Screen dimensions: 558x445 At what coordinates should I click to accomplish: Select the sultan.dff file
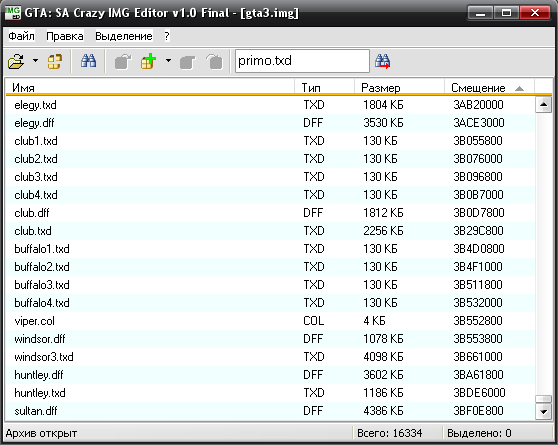click(x=270, y=411)
